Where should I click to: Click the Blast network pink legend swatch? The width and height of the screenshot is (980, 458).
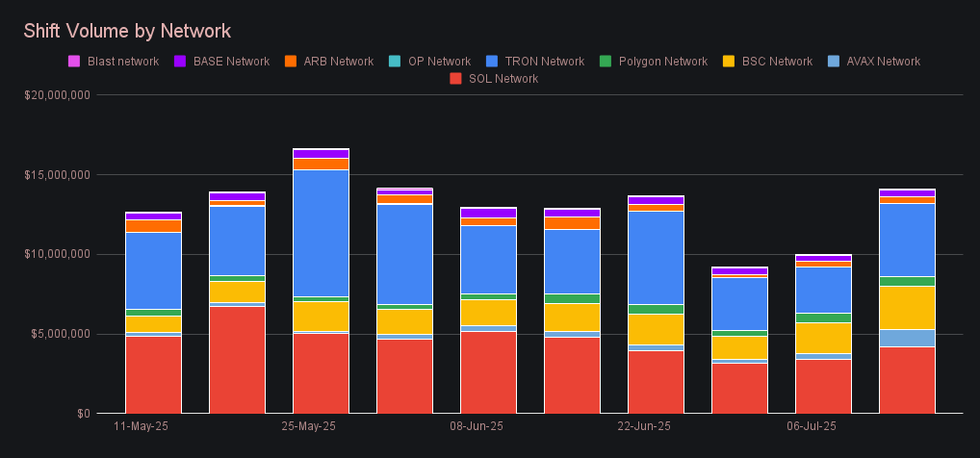[74, 62]
